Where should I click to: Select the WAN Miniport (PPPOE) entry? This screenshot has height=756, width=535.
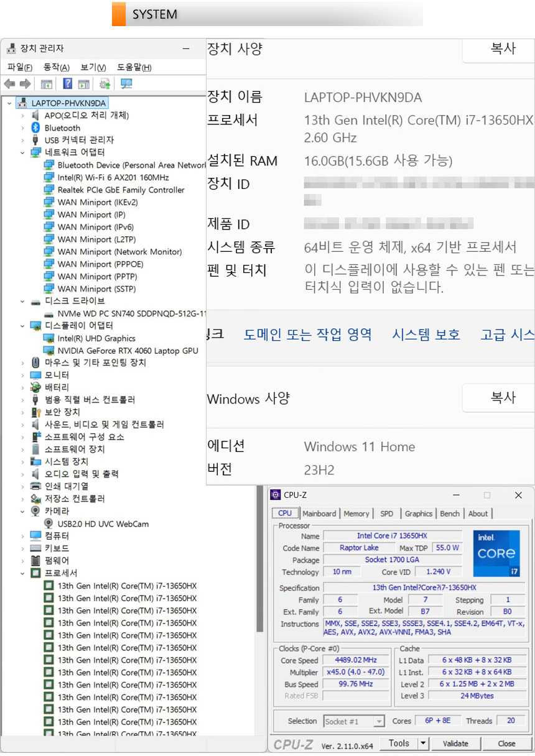101,264
